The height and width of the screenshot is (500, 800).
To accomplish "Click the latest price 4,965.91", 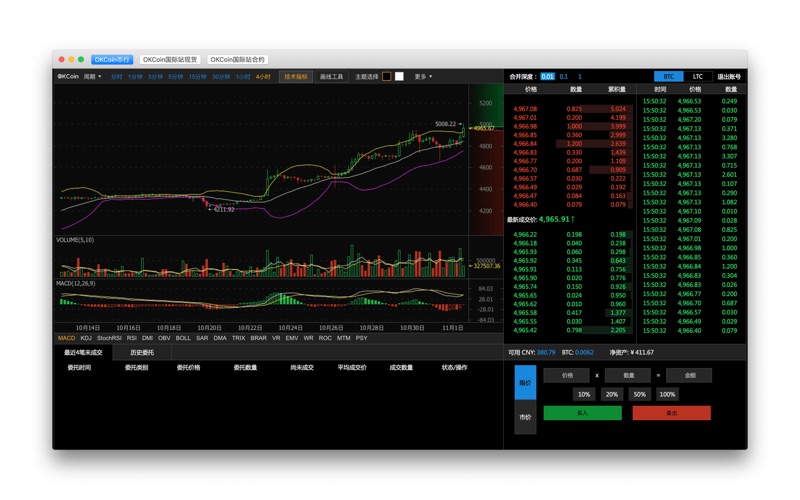I will [554, 219].
